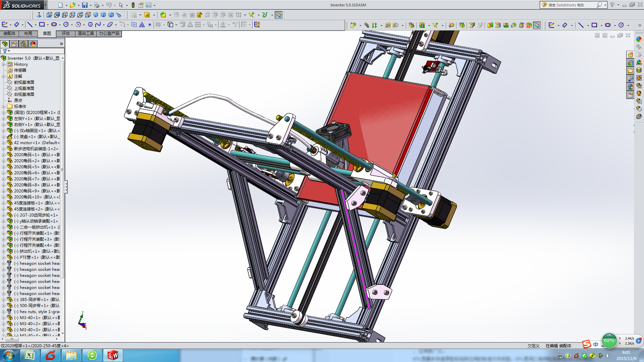Open the DisplayManager color sphere tab
Screen dimensions: 644x362
click(33, 44)
